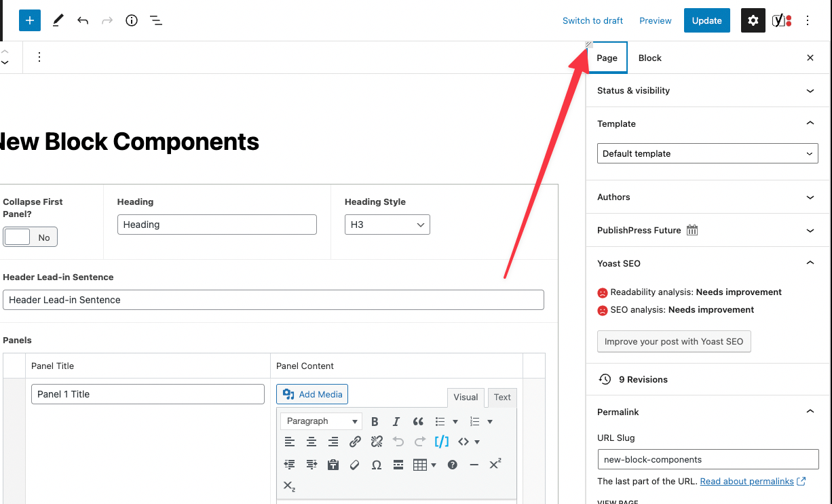The image size is (832, 504).
Task: Click the Details info icon
Action: click(131, 20)
